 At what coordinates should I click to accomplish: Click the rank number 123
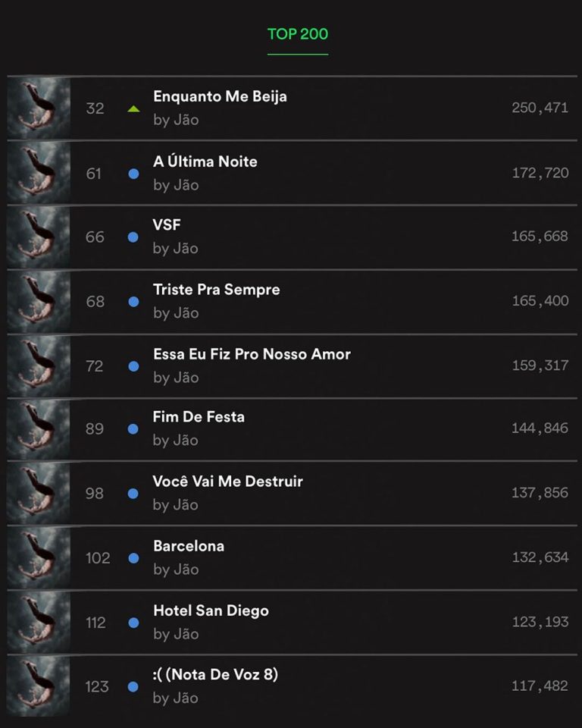(x=97, y=687)
